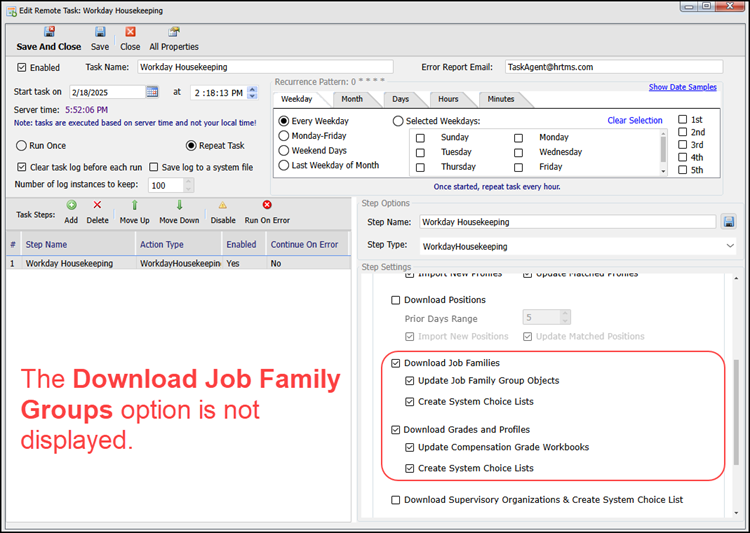This screenshot has height=533, width=750.
Task: Click the Number of log instances field
Action: coord(165,185)
